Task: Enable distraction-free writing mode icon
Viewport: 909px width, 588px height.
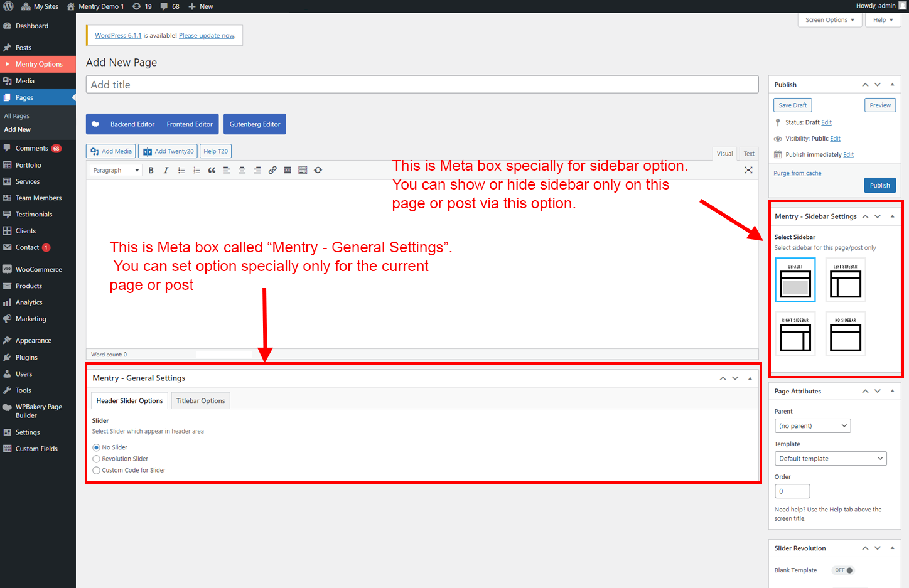Action: tap(748, 170)
